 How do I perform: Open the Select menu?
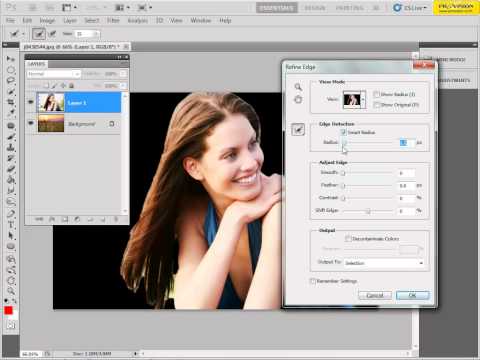[91, 20]
